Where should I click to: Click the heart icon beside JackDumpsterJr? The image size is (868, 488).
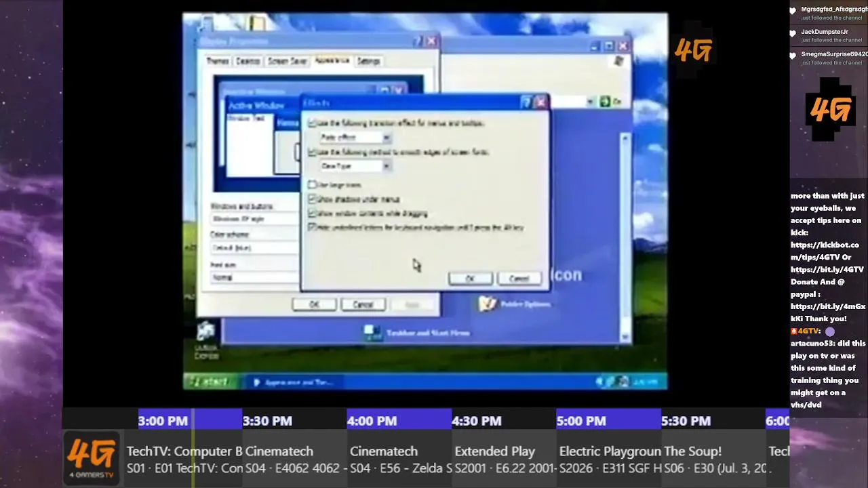793,34
